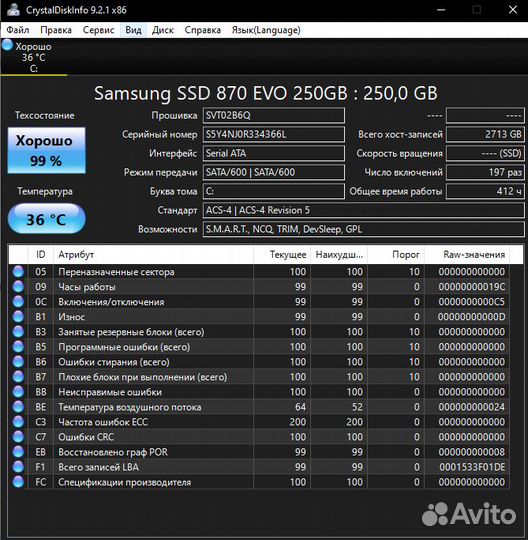
Task: Open the Справка menu
Action: click(x=203, y=30)
